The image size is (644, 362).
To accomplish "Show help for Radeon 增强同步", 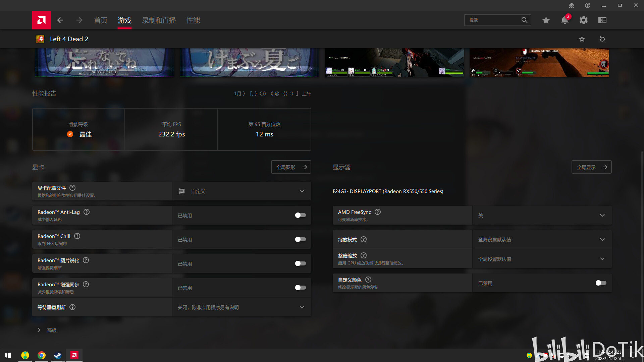I will coord(86,284).
